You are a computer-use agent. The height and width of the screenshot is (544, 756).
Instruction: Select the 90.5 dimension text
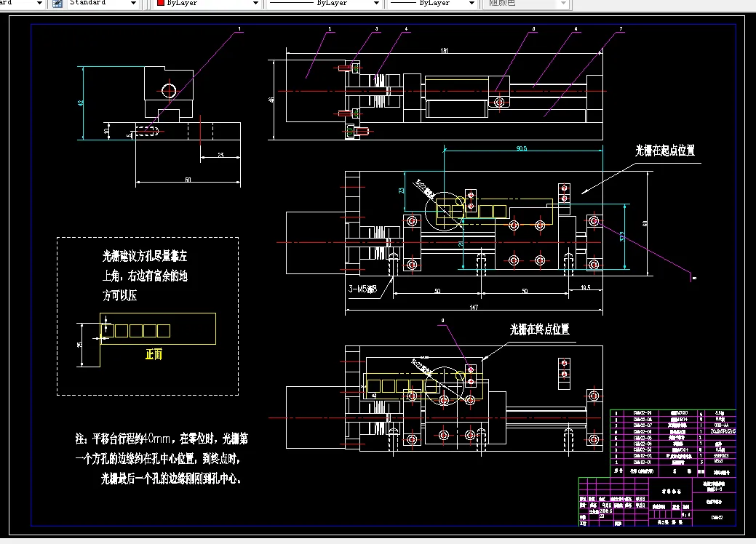click(522, 148)
